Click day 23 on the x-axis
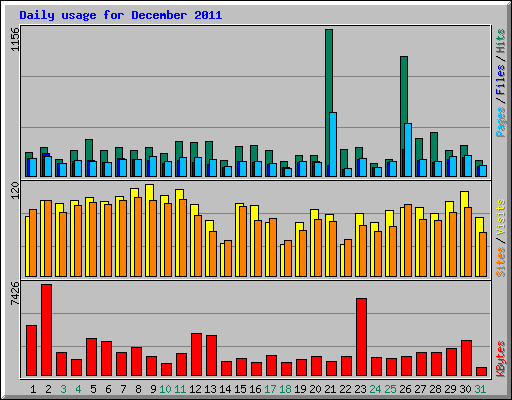 (x=360, y=389)
